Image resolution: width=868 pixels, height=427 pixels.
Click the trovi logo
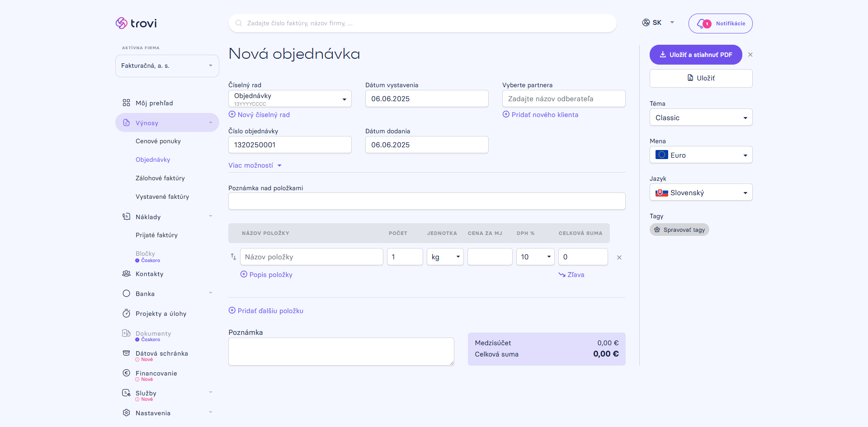pos(136,23)
